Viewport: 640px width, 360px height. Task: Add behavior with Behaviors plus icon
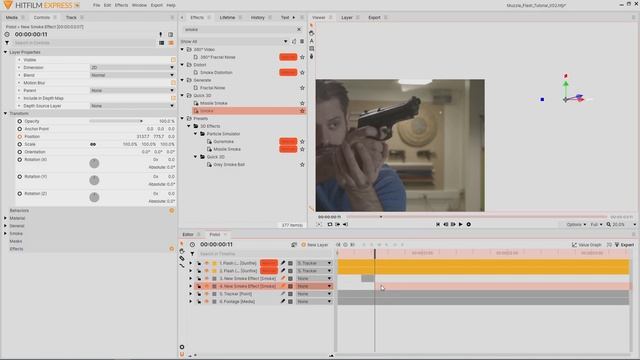pos(172,211)
